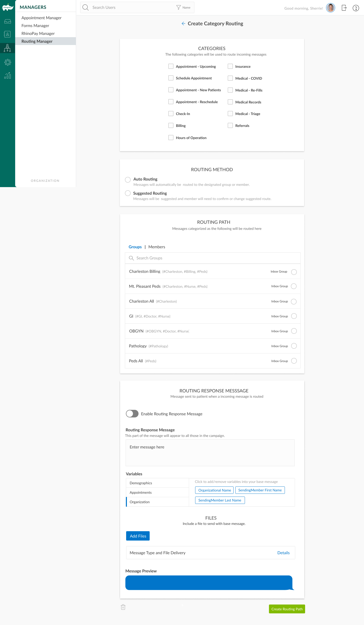364x625 pixels.
Task: Open Forms Manager from the menu
Action: pyautogui.click(x=35, y=26)
